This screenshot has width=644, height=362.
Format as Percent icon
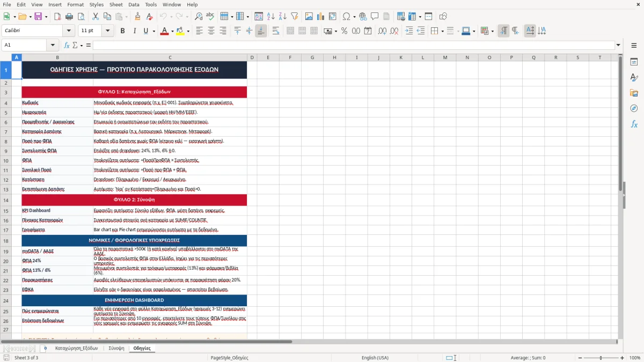344,31
